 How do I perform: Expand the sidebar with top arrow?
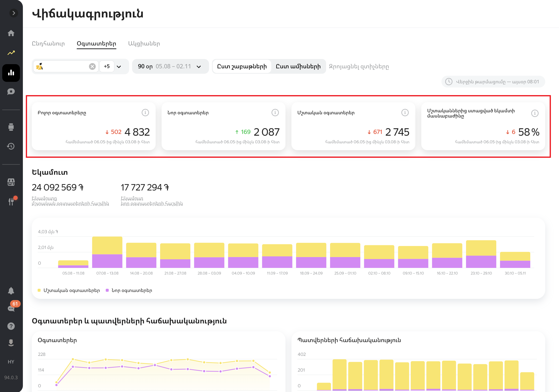click(14, 13)
